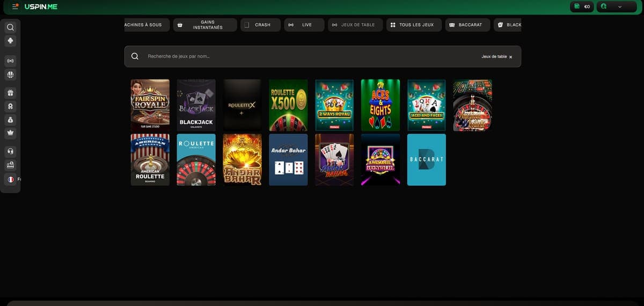Click the Gains instantanés basket icon
Screen dimensions: 644x306
(180, 25)
